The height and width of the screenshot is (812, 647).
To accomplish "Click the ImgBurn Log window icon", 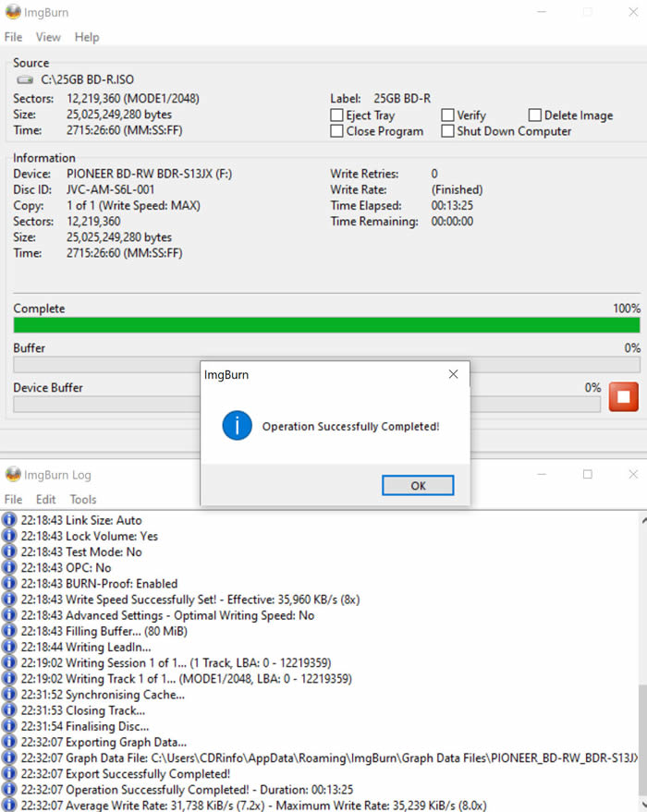I will [13, 475].
